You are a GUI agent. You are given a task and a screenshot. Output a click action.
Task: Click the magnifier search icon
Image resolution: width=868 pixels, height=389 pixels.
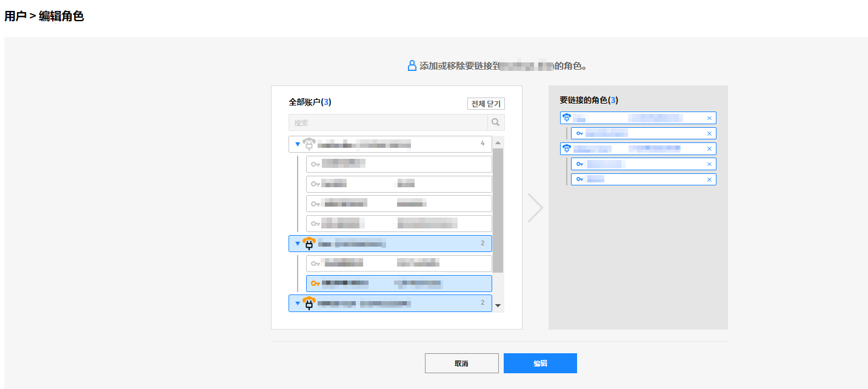[x=496, y=122]
